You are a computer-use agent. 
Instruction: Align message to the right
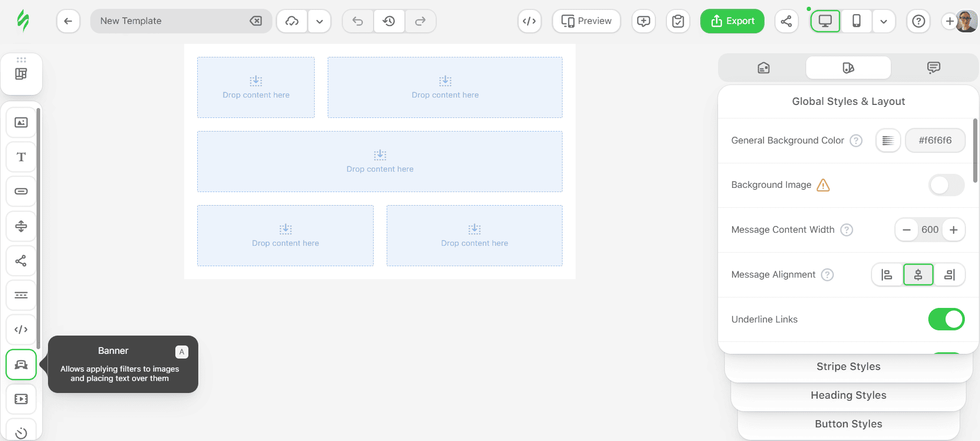click(x=949, y=275)
